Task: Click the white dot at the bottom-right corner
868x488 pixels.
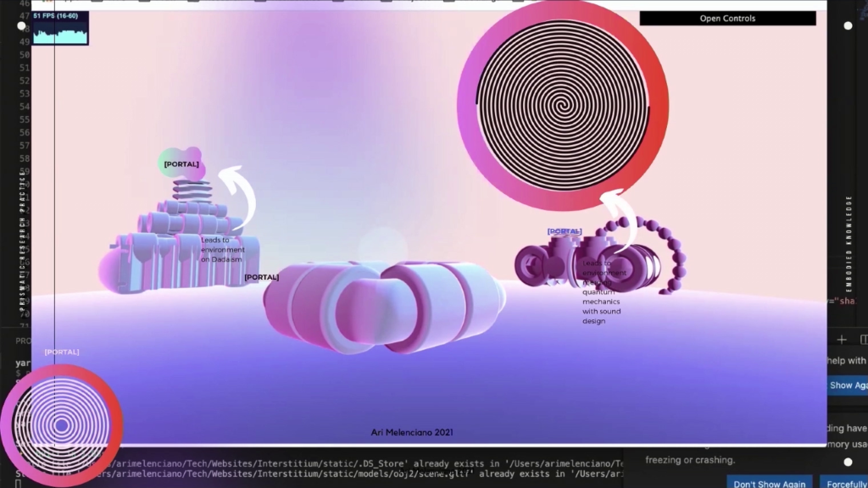Action: 848,462
